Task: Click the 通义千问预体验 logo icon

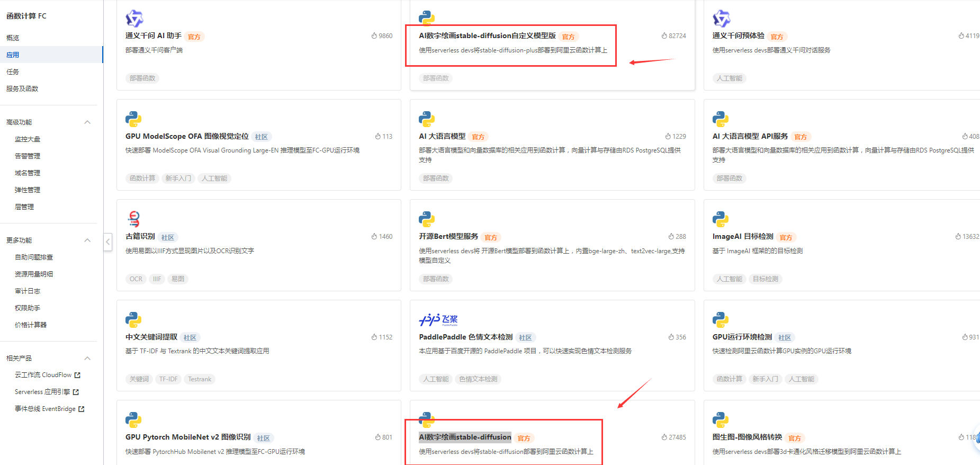Action: coord(721,19)
